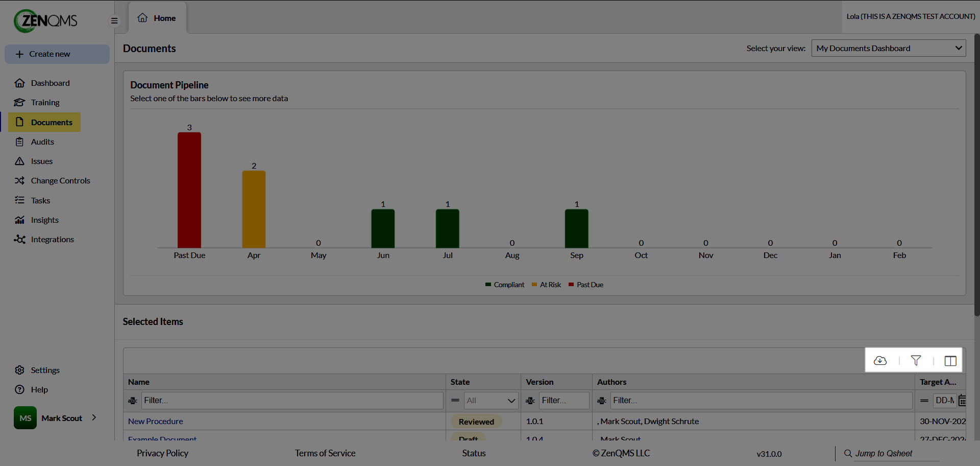Switch to the Home tab
This screenshot has height=466, width=980.
tap(157, 18)
